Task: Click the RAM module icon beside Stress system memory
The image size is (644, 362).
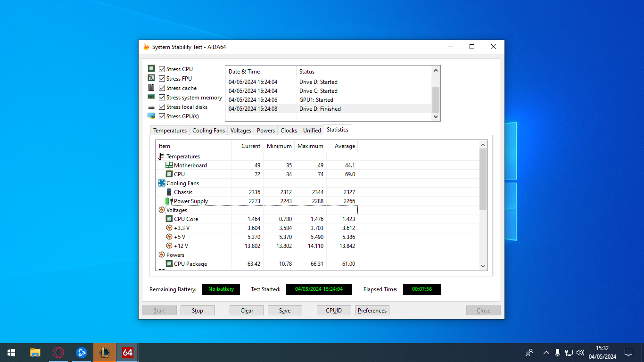Action: tap(151, 97)
